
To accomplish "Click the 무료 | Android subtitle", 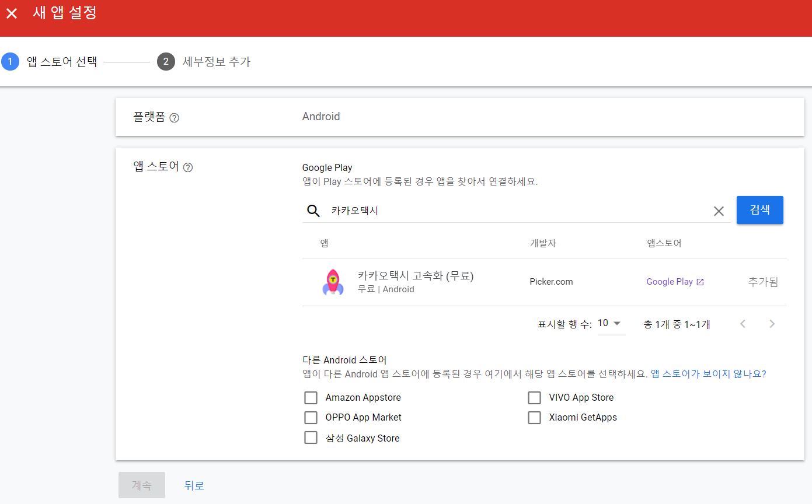I will point(386,289).
